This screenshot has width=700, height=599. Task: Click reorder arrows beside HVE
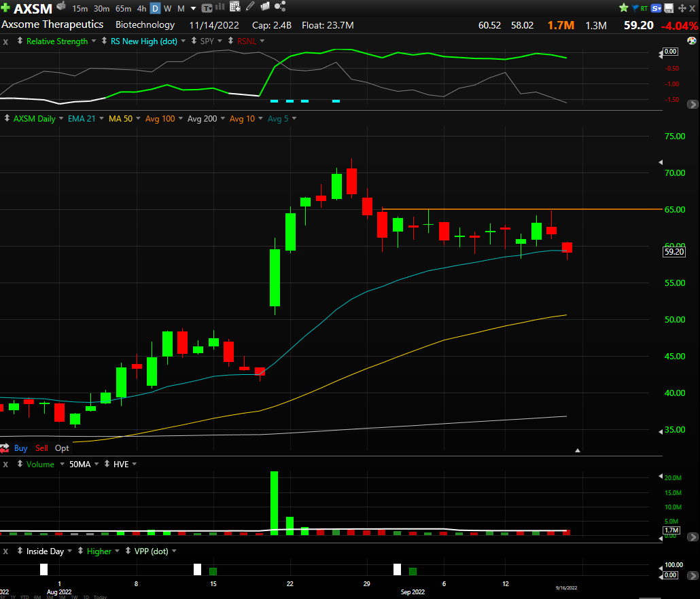[107, 464]
